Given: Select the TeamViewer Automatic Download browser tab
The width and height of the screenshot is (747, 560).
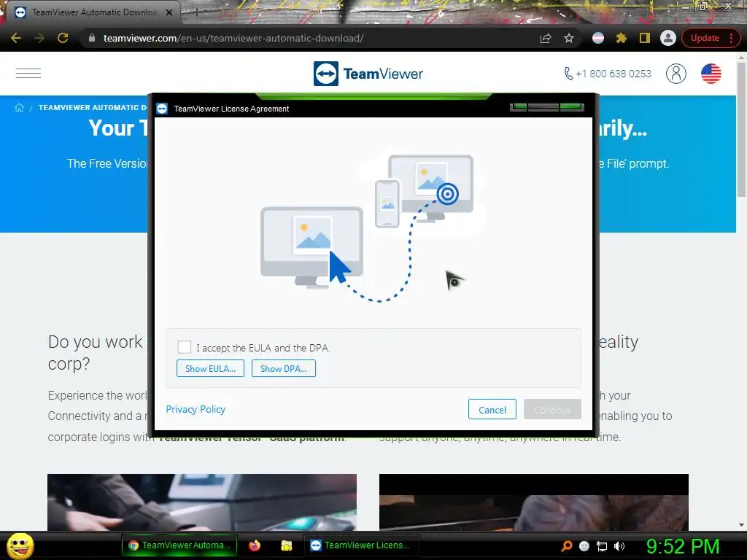Looking at the screenshot, I should (94, 12).
